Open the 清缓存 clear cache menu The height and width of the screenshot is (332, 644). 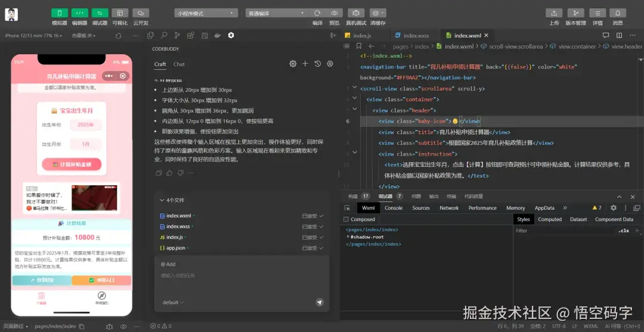pyautogui.click(x=378, y=13)
